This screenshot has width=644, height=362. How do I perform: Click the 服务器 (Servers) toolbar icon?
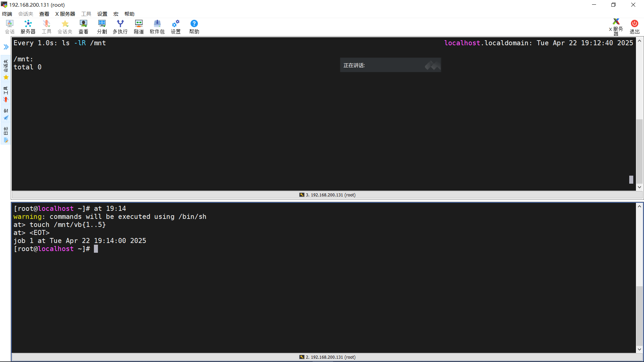point(28,26)
